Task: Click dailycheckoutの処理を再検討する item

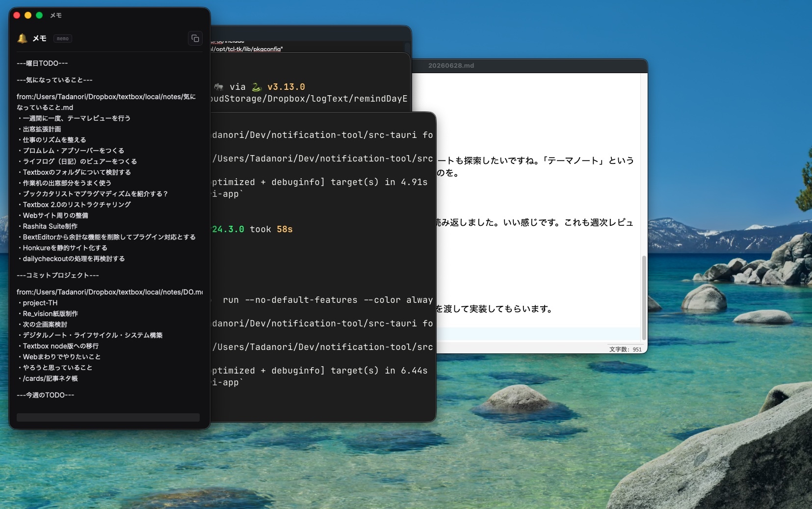Action: pyautogui.click(x=71, y=259)
